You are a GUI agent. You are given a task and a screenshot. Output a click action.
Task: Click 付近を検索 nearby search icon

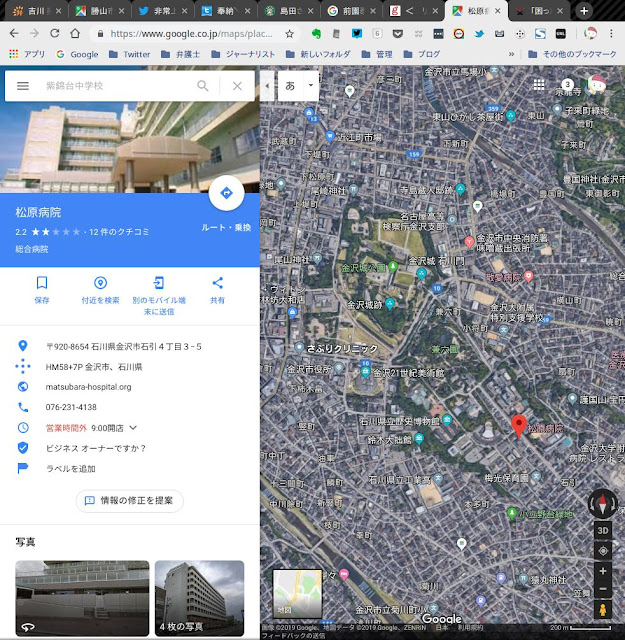coord(100,283)
